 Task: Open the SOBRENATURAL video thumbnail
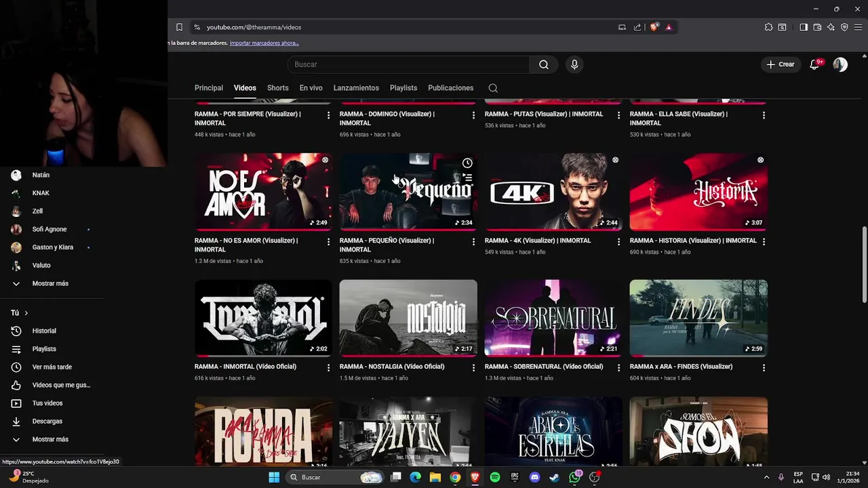click(x=553, y=318)
